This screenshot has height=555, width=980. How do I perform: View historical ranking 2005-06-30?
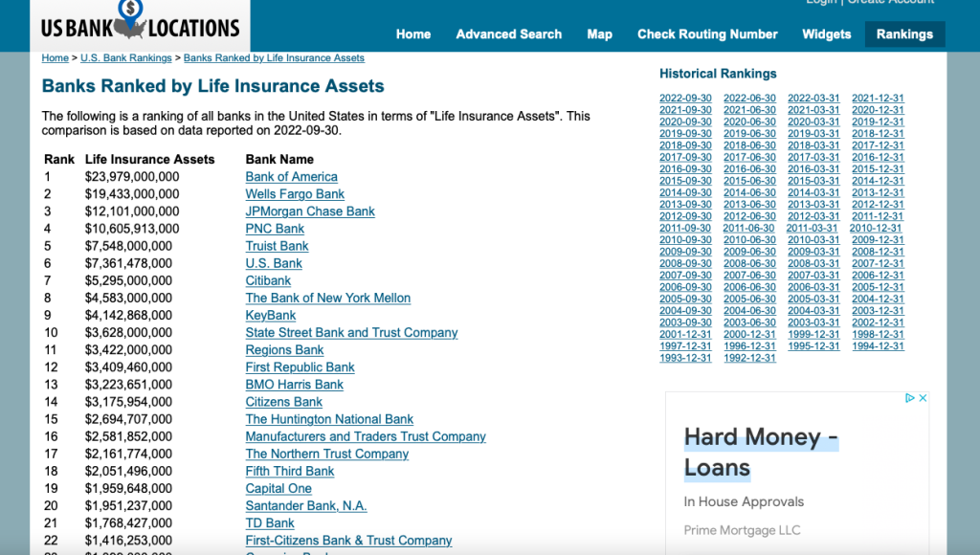[749, 299]
